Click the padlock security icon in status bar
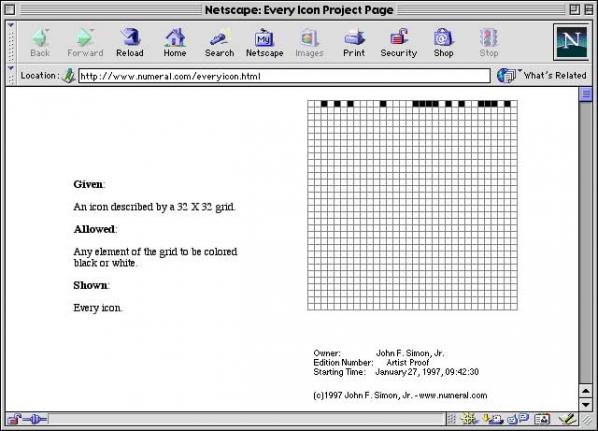Viewport: 598px width, 431px height. [x=13, y=420]
